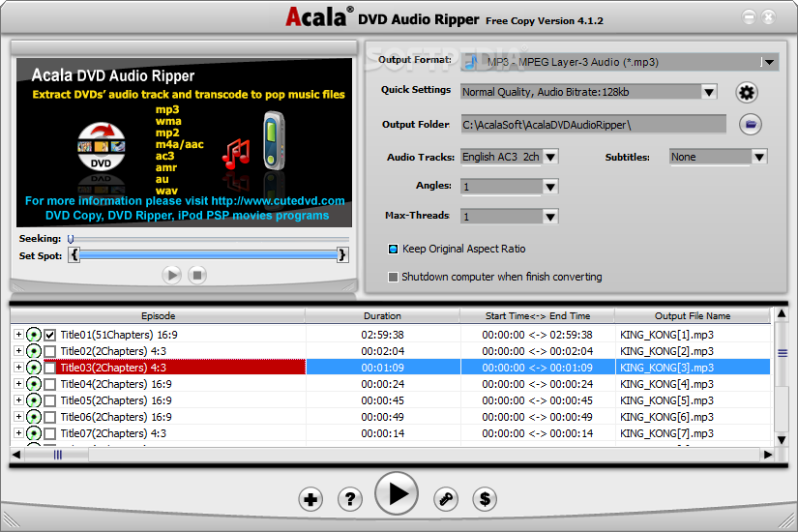Open the Audio Tracks dropdown
The width and height of the screenshot is (798, 532).
point(550,157)
